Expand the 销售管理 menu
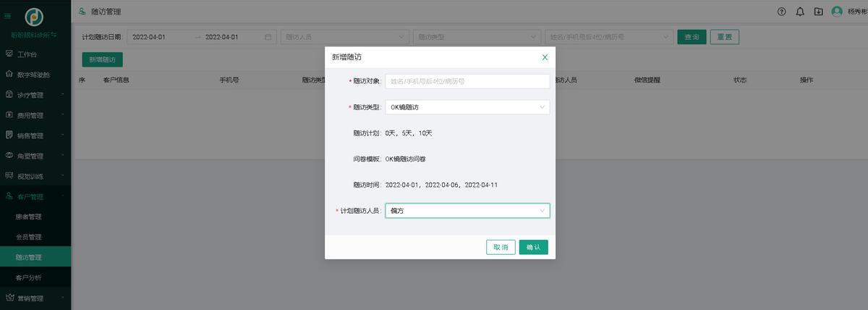Viewport: 868px width, 310px height. tap(63, 135)
